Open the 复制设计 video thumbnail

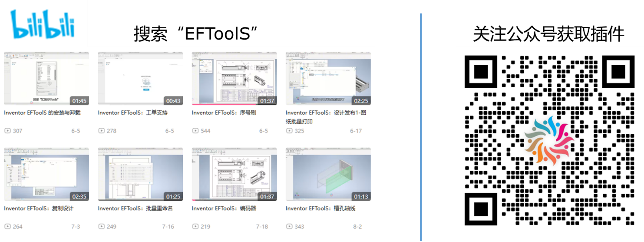46,174
